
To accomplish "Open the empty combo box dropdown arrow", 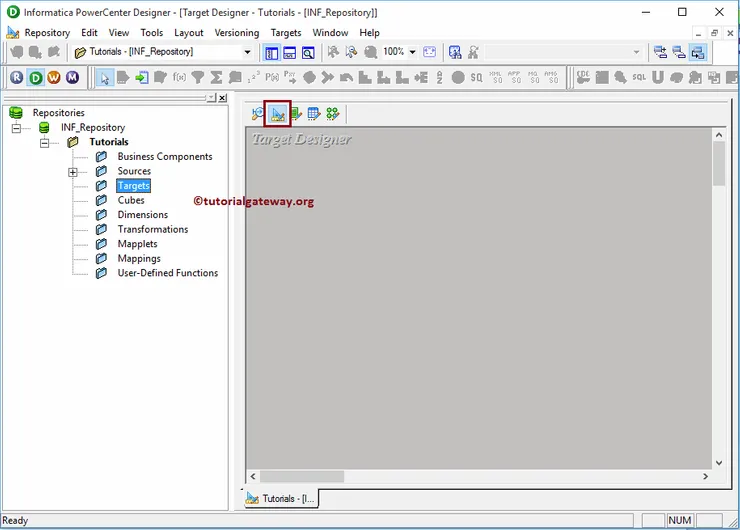I will click(636, 52).
